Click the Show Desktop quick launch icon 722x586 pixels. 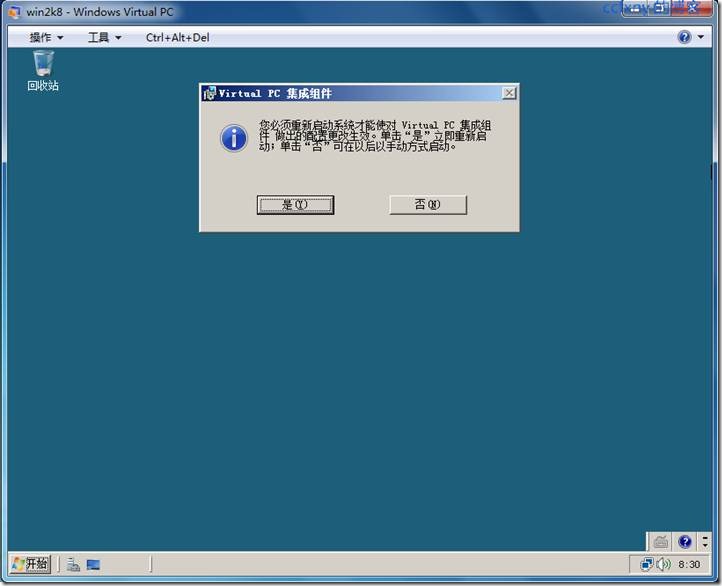click(93, 564)
